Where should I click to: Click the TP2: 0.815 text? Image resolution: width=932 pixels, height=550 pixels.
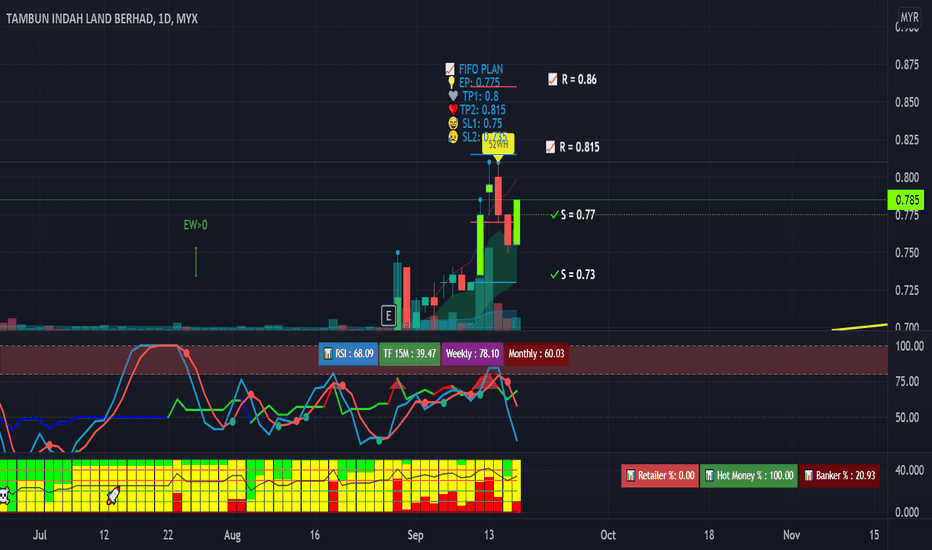click(483, 109)
